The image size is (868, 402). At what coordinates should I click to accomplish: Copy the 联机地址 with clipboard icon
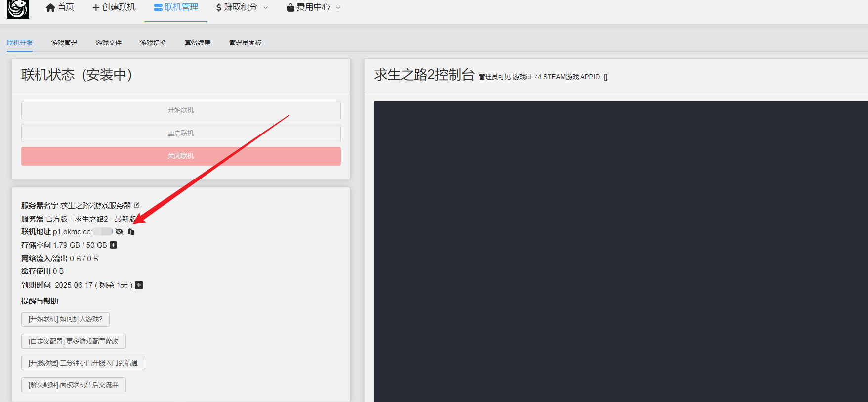(x=131, y=231)
